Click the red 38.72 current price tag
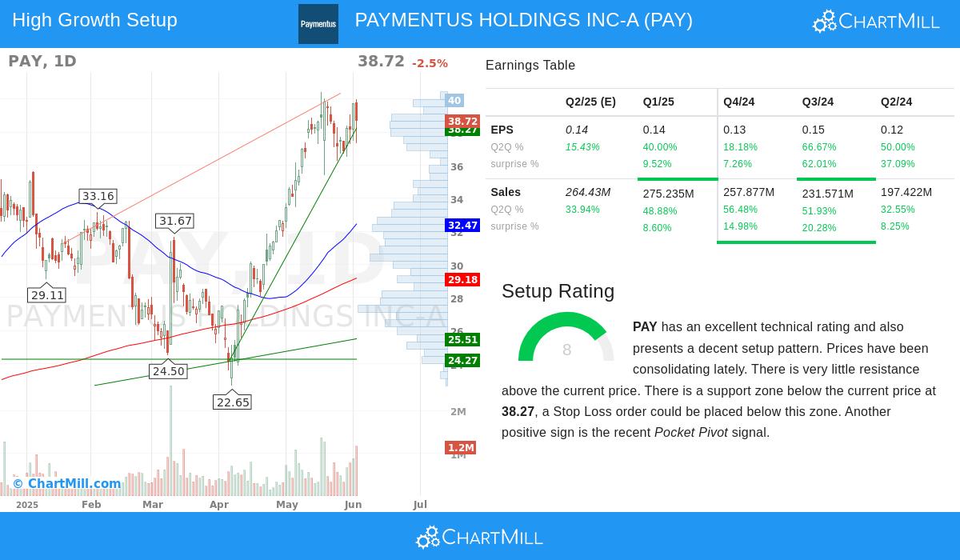The image size is (960, 560). (x=462, y=122)
